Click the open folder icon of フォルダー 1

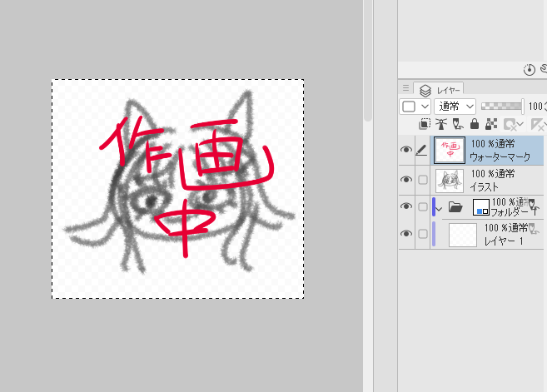[x=455, y=206]
